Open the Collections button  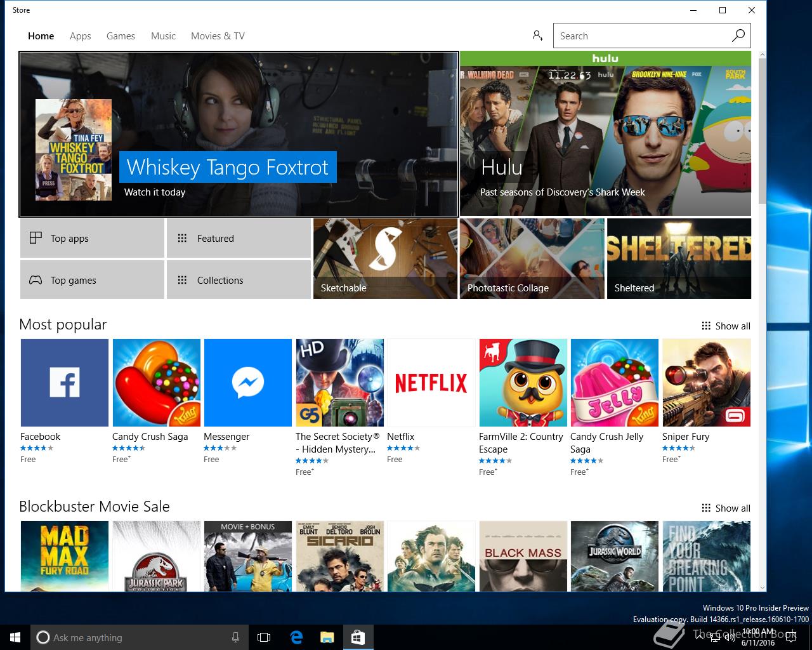coord(239,280)
